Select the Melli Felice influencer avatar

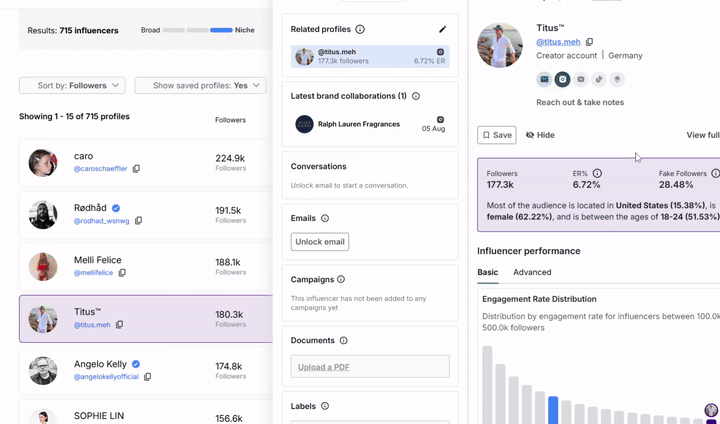pyautogui.click(x=43, y=267)
